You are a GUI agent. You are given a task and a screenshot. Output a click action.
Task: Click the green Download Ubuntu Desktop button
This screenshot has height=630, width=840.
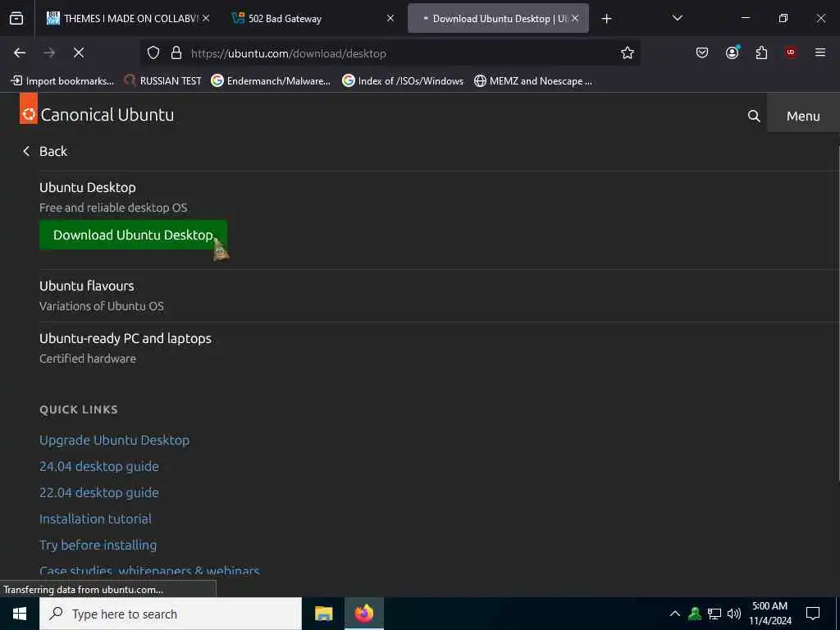[x=133, y=235]
